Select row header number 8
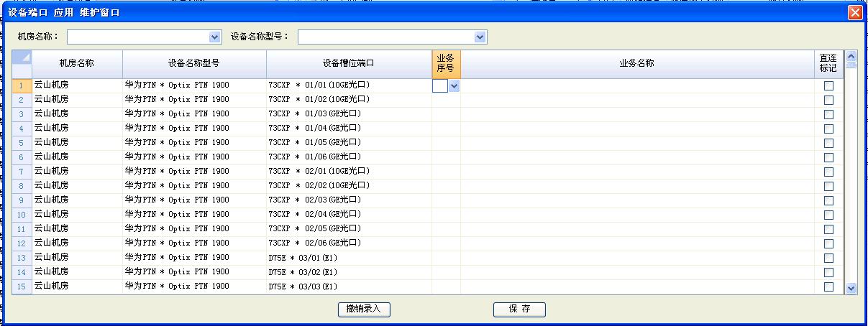This screenshot has width=868, height=326. click(x=22, y=186)
